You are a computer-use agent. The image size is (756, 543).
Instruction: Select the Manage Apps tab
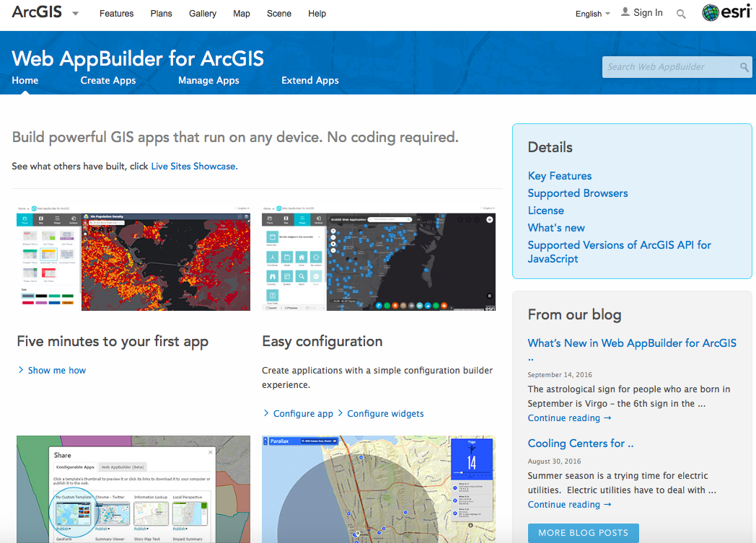coord(208,81)
